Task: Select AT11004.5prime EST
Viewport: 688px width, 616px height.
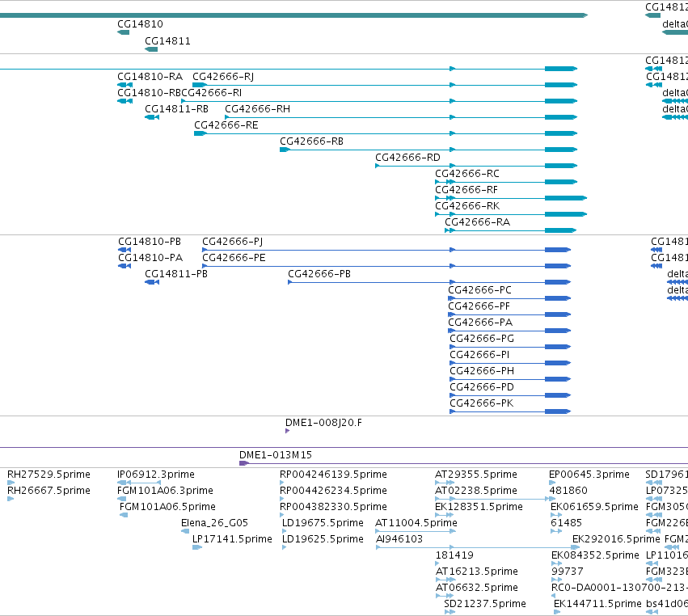Action: [416, 523]
